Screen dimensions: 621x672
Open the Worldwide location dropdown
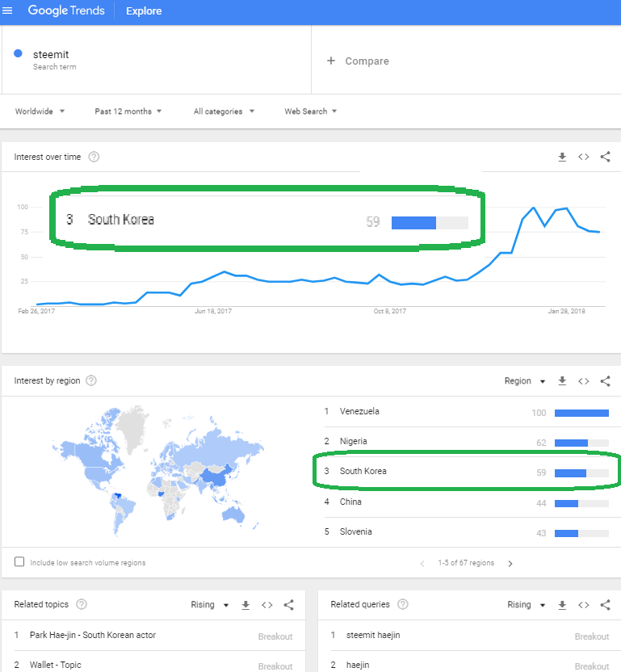click(40, 111)
